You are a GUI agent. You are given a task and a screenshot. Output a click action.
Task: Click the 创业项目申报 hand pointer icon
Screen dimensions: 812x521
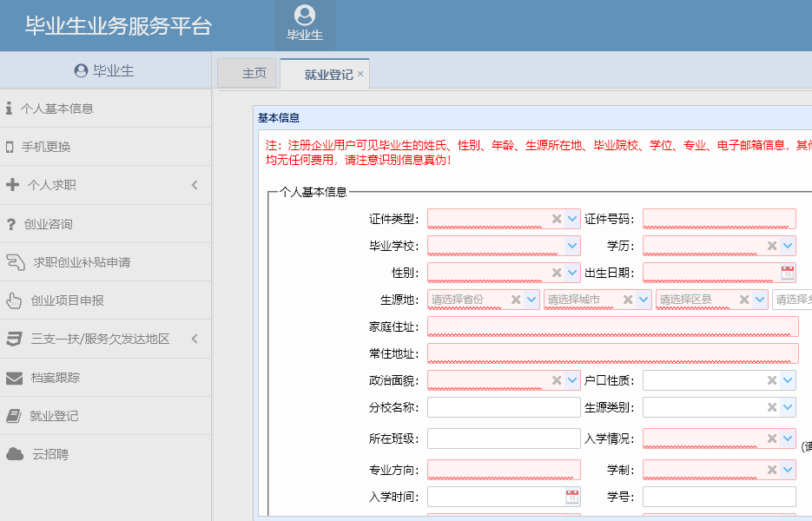14,300
